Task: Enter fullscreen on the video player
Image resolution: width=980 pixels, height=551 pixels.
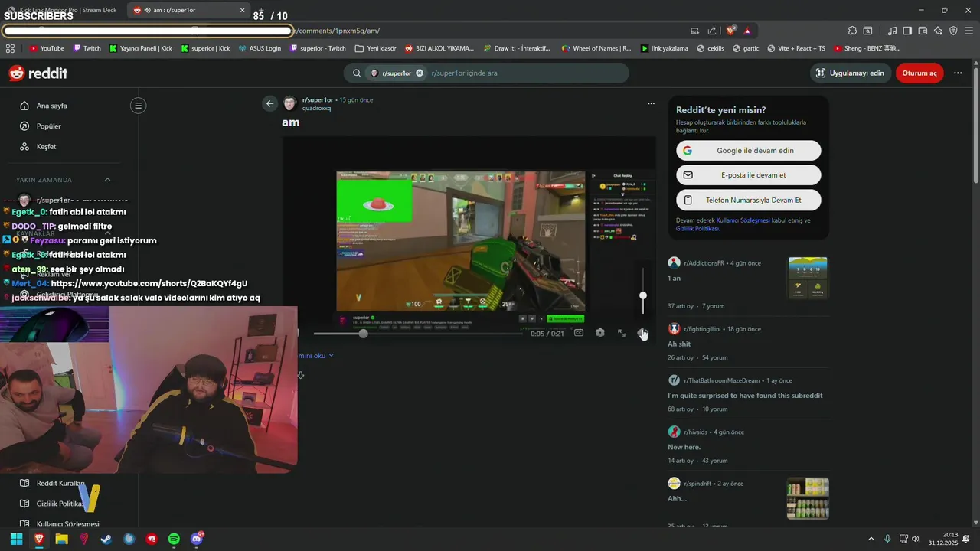Action: (622, 333)
